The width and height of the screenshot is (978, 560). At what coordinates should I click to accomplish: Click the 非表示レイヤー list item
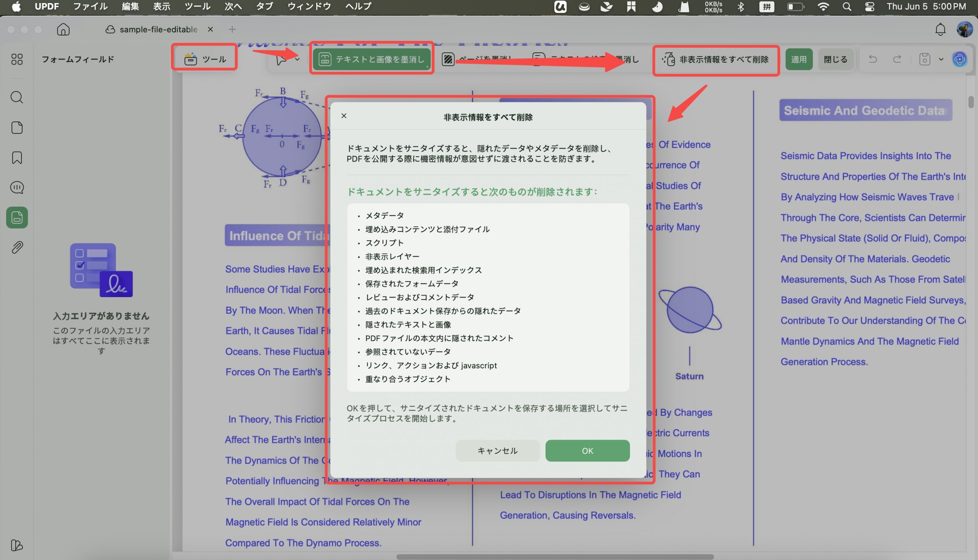coord(392,257)
